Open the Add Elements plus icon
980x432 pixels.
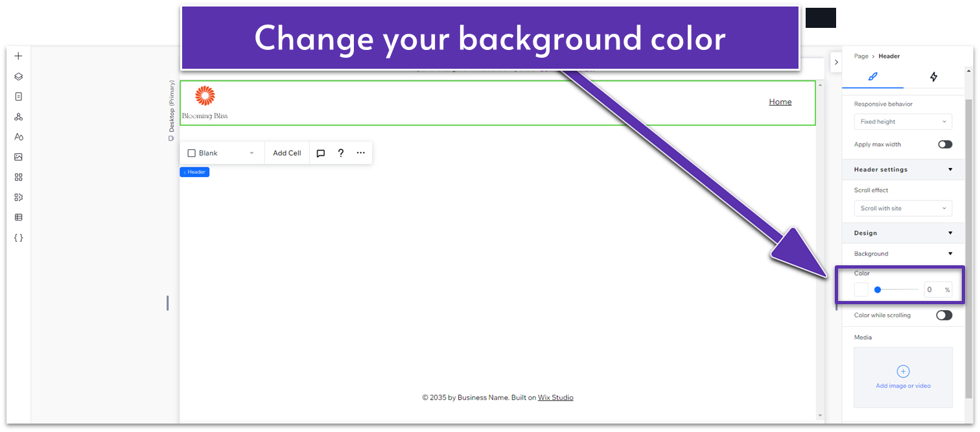(18, 56)
